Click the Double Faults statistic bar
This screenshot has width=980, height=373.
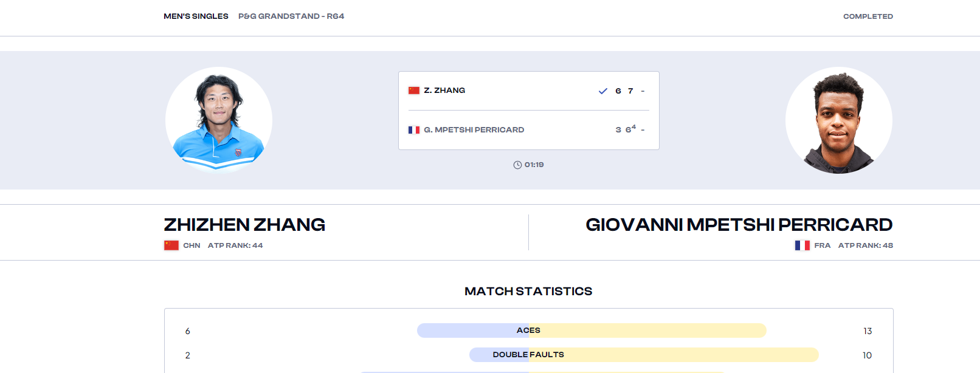644,355
